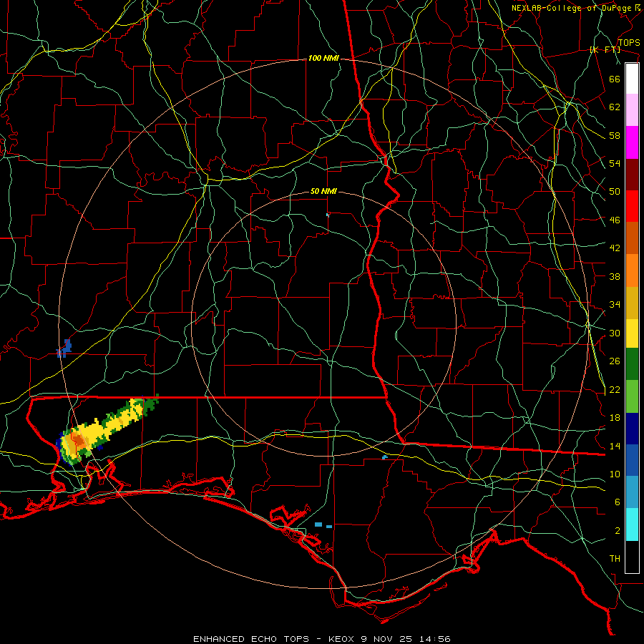Image resolution: width=644 pixels, height=644 pixels.
Task: Click the '22' legend value
Action: click(615, 389)
